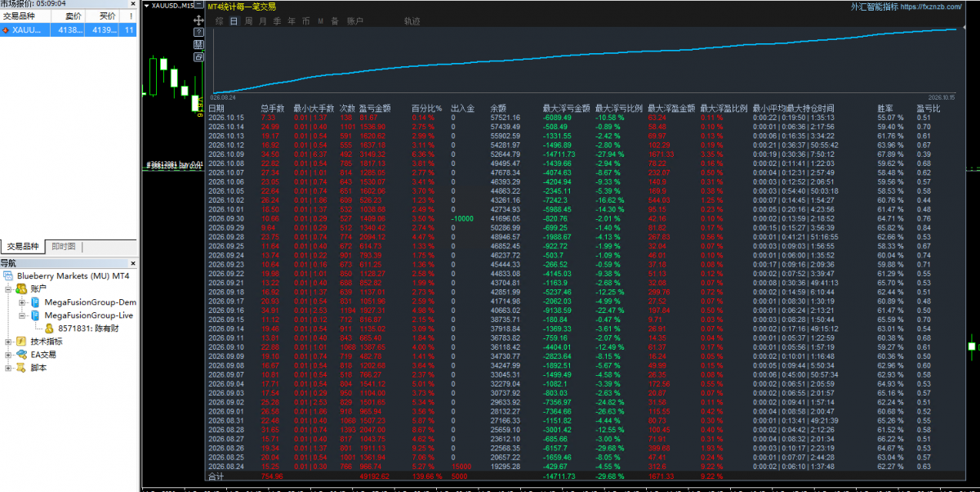Image resolution: width=980 pixels, height=492 pixels.
Task: Select the 账户 tab in the stats panel
Action: click(x=355, y=20)
